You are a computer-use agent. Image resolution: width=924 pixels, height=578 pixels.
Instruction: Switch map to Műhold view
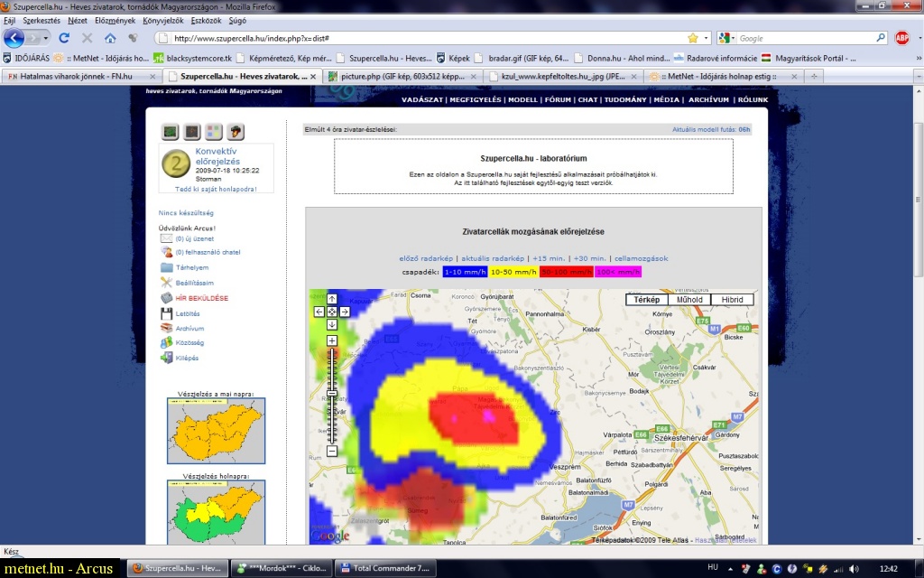click(688, 300)
